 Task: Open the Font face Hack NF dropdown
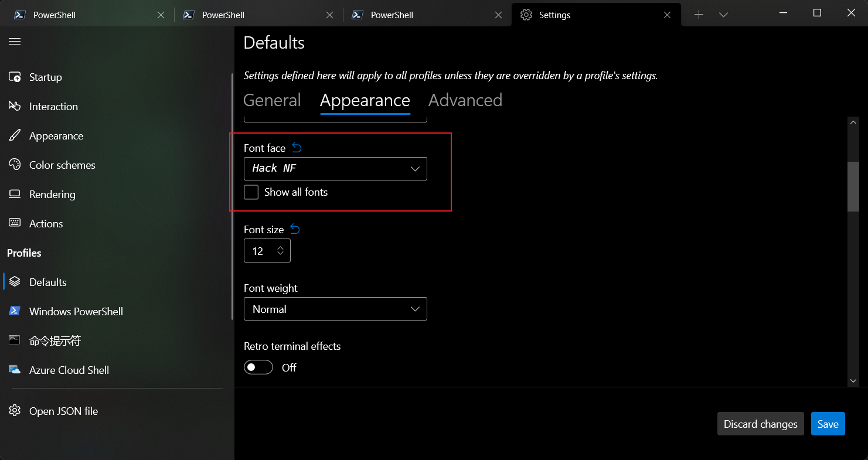coord(335,169)
